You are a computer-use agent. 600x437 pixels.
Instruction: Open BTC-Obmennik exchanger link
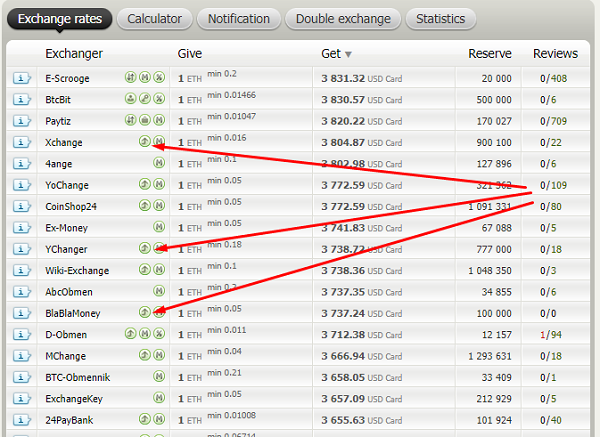[78, 377]
